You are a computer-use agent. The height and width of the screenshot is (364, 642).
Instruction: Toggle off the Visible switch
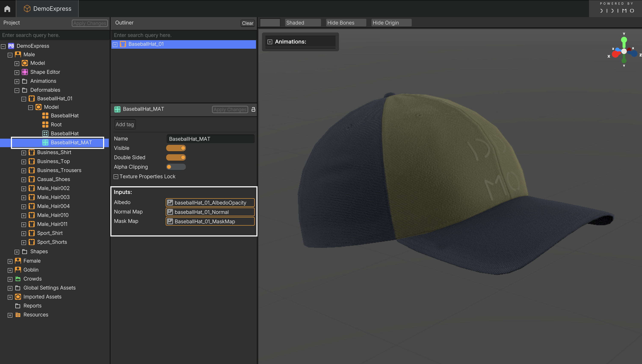click(x=176, y=148)
